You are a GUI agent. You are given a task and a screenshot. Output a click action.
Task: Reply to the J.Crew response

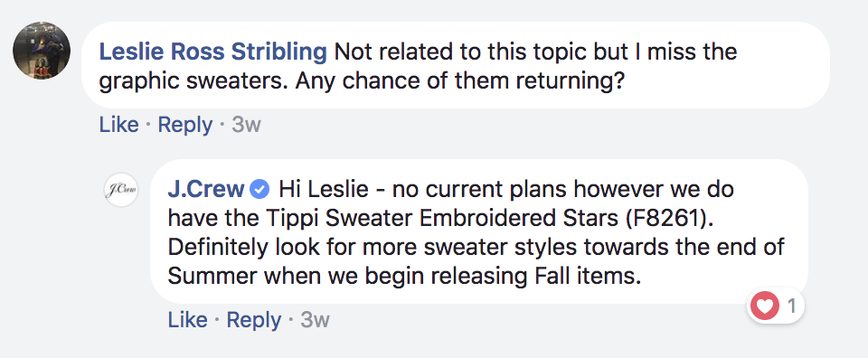(253, 320)
